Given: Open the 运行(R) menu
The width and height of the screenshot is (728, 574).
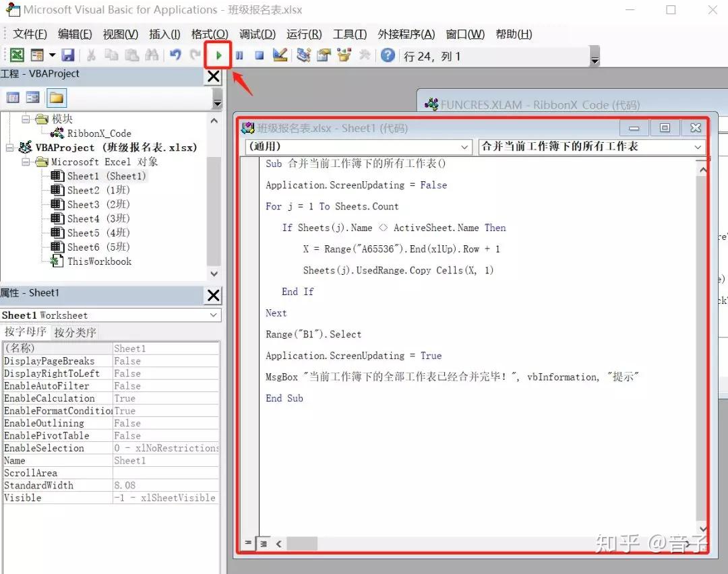Looking at the screenshot, I should click(303, 34).
